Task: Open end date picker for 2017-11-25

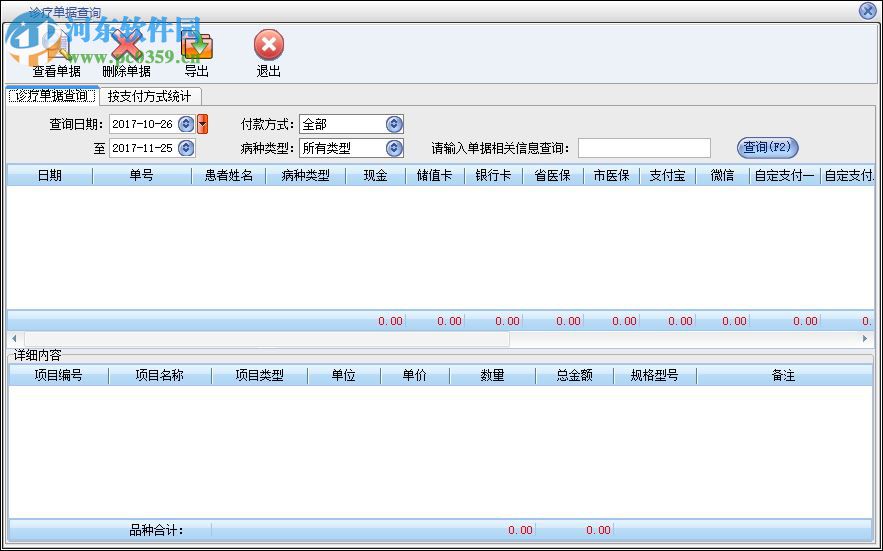Action: [x=186, y=148]
